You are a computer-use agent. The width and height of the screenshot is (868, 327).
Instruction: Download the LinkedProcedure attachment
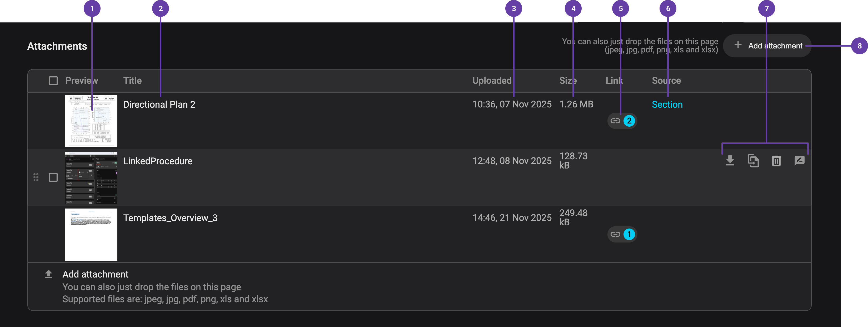coord(730,161)
